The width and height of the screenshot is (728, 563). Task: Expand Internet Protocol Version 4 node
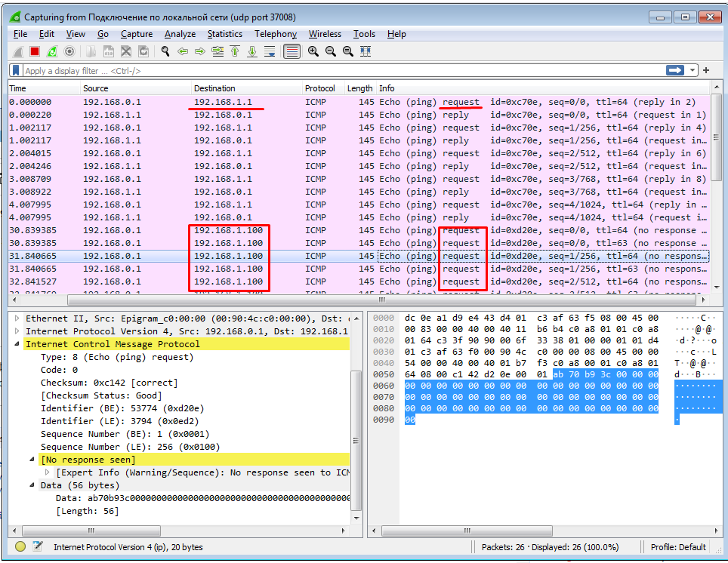[x=17, y=331]
